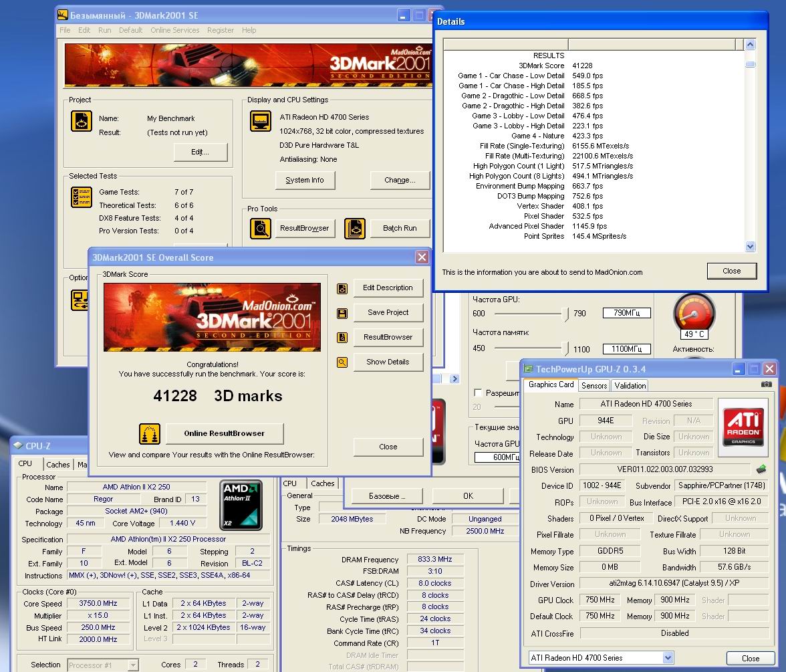Click the Advanced Pixel Shader 1145.9 fps row
786x672 pixels.
click(594, 226)
